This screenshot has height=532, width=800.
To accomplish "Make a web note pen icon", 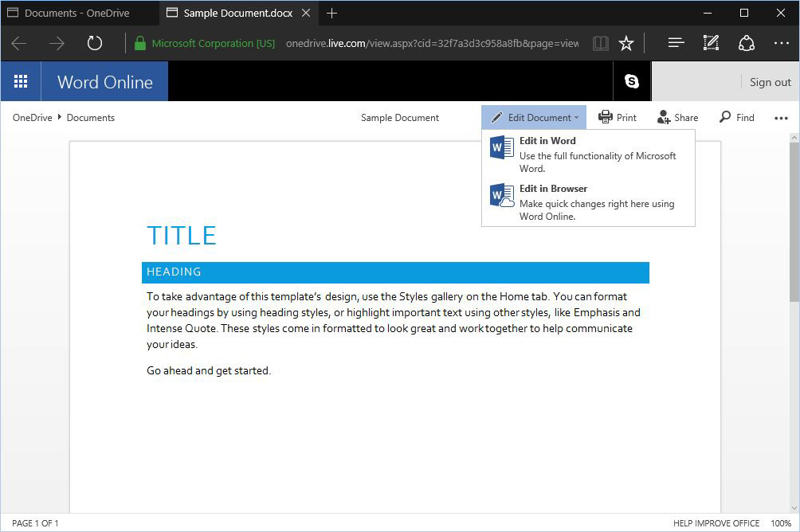I will (x=711, y=43).
